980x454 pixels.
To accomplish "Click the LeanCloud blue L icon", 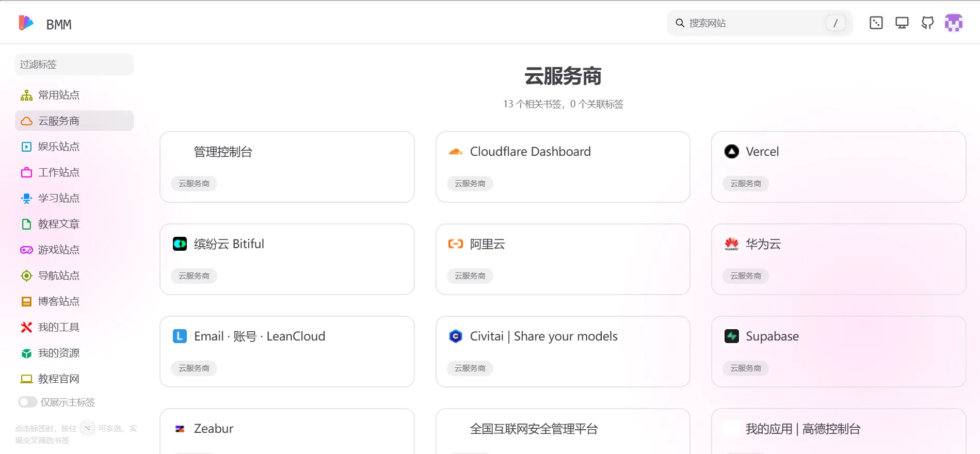I will tap(180, 336).
